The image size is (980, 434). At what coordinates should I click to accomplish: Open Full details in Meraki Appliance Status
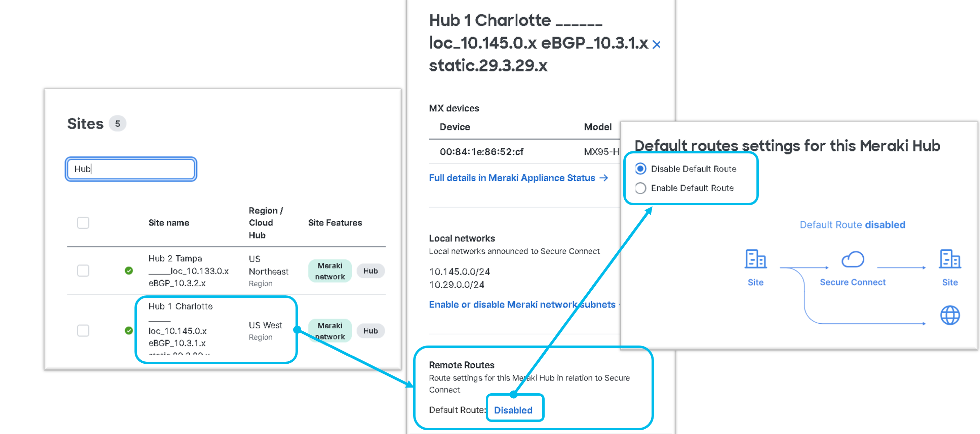512,178
